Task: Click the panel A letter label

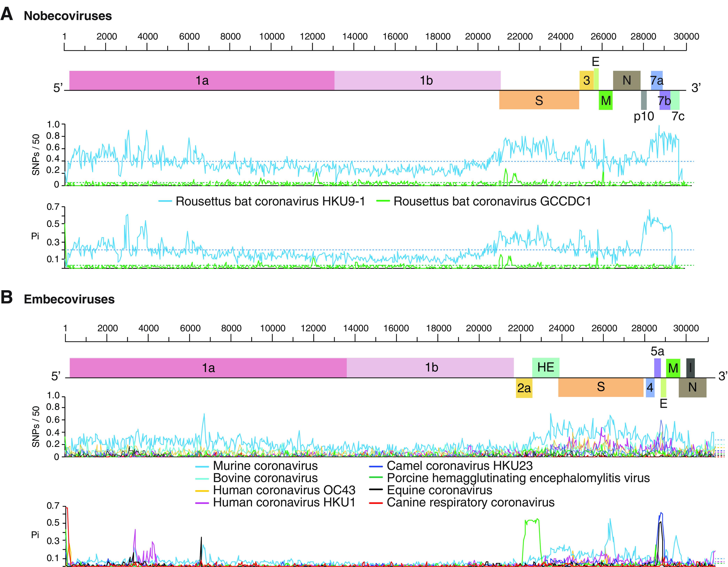Action: coord(7,14)
